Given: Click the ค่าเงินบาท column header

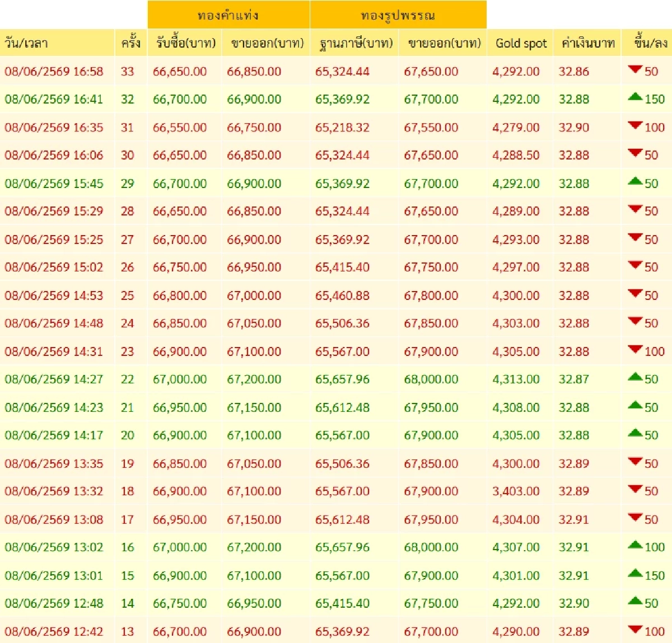Looking at the screenshot, I should [x=587, y=43].
